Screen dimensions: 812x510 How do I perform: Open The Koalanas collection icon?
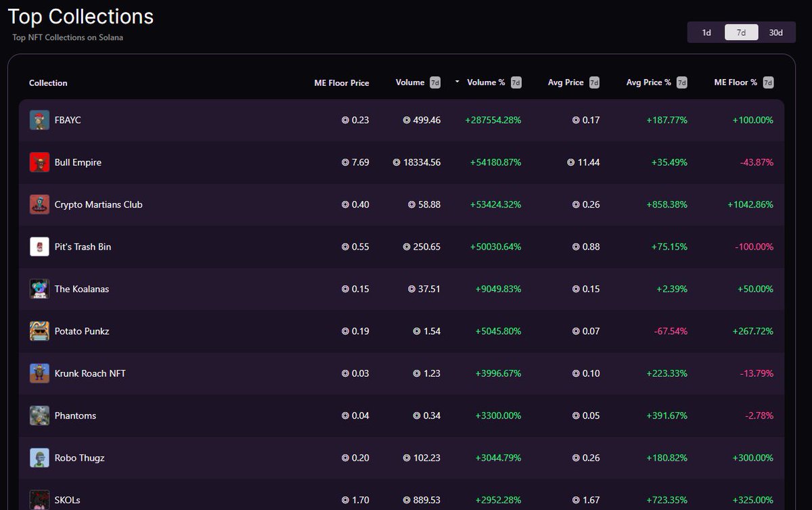[39, 289]
